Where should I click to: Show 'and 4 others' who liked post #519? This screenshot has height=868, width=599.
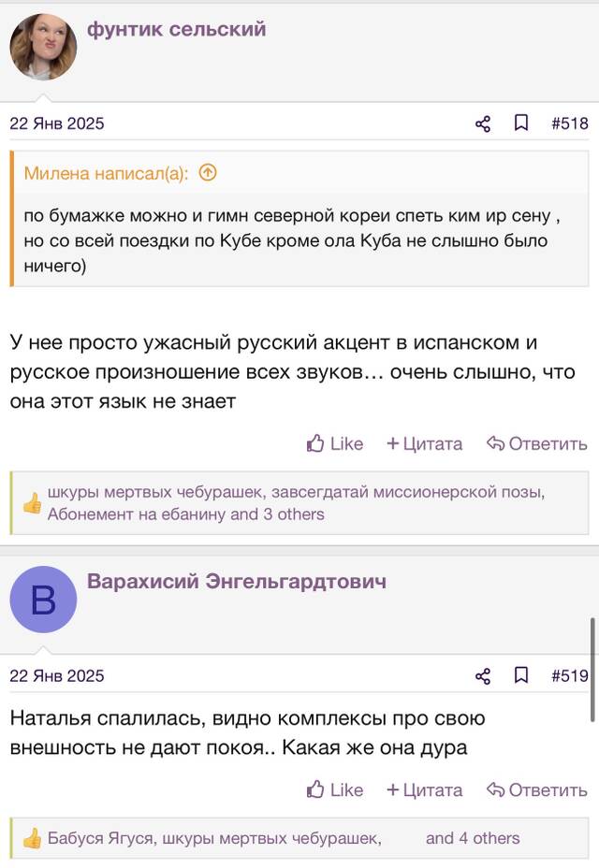pos(473,838)
